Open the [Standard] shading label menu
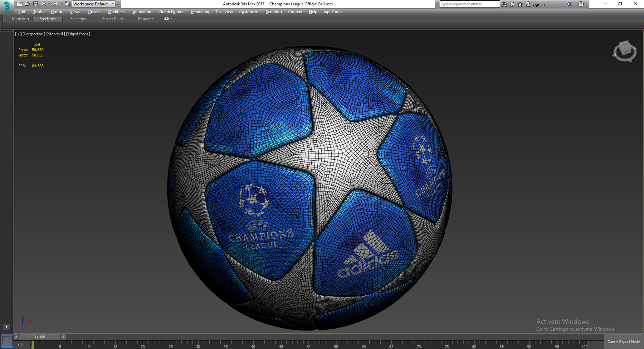This screenshot has height=349, width=644. coord(55,34)
